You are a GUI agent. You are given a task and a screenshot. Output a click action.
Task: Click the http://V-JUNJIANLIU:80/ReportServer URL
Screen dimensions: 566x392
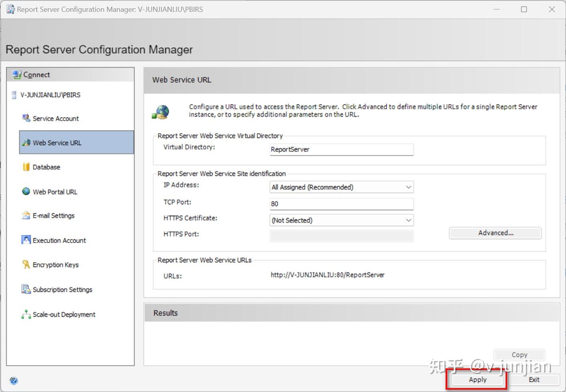tap(327, 275)
